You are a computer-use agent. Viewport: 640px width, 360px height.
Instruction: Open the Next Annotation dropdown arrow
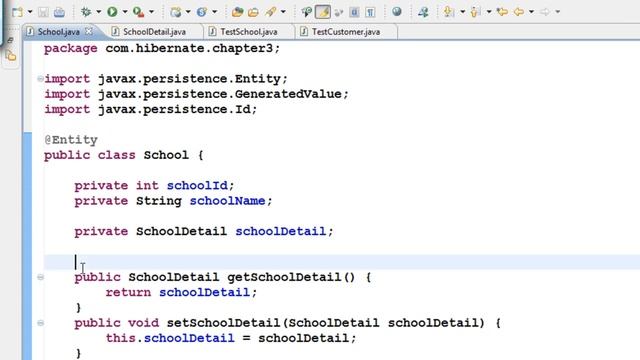point(462,12)
